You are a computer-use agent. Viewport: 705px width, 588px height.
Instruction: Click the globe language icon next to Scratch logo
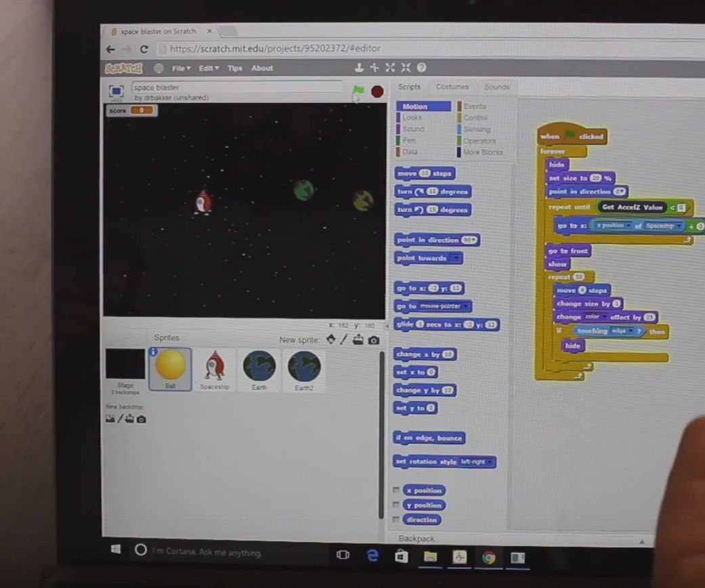[x=158, y=68]
